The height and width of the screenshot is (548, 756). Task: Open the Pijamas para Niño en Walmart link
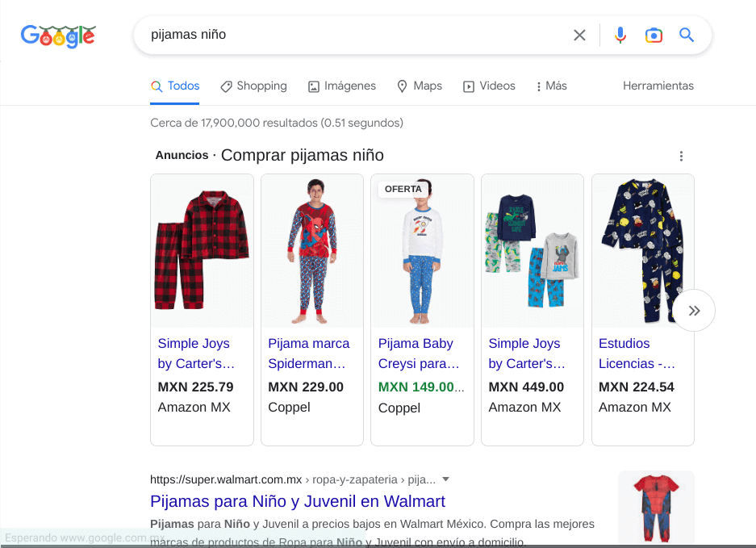(x=297, y=501)
